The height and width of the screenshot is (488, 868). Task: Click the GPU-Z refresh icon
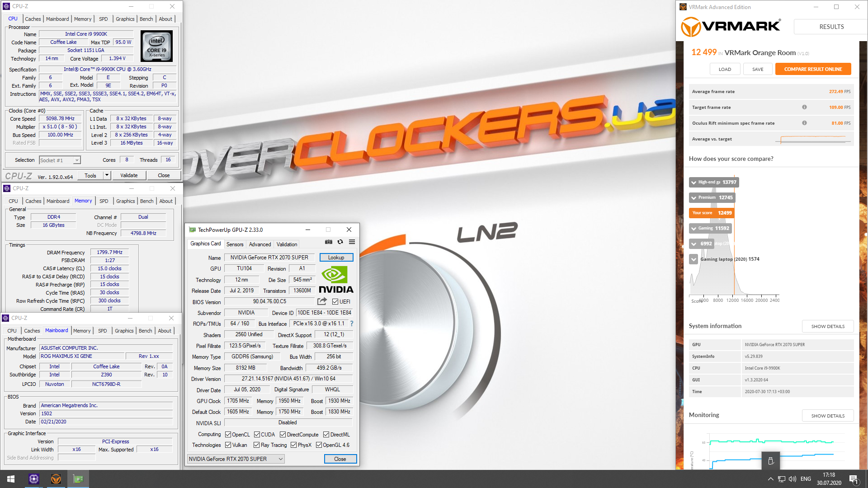340,242
